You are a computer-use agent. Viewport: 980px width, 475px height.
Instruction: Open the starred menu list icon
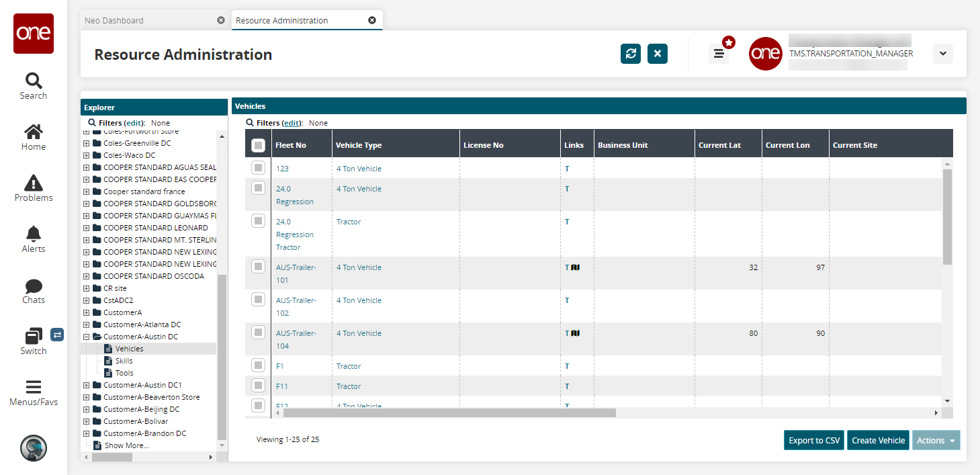[x=719, y=54]
